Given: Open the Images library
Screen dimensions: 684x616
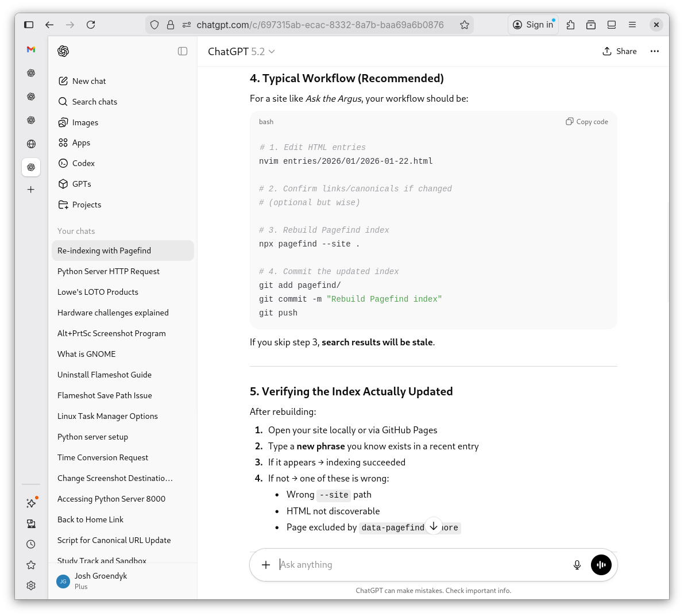Looking at the screenshot, I should (85, 122).
